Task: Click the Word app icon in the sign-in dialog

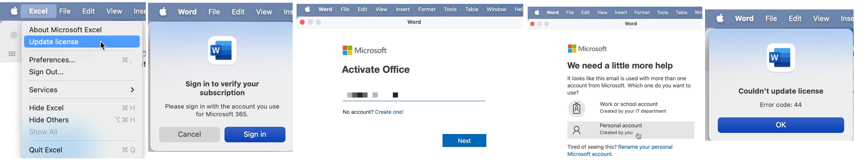Action: click(x=222, y=50)
